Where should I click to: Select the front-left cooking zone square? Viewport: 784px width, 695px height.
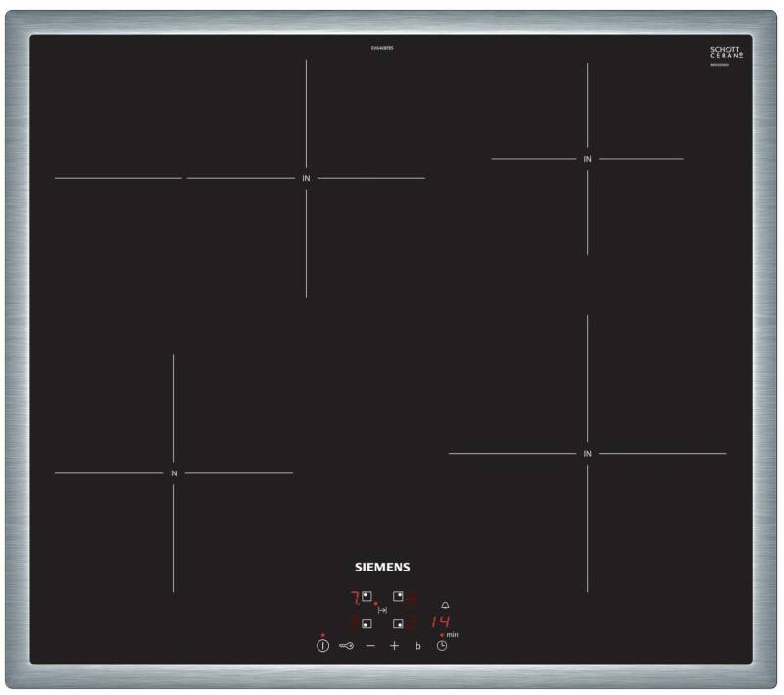[x=367, y=623]
